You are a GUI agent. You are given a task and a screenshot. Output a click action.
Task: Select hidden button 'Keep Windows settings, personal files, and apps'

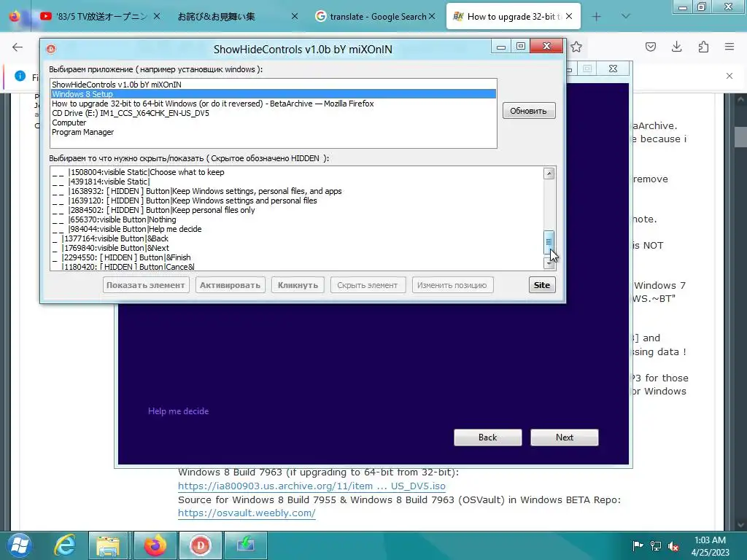pos(296,191)
